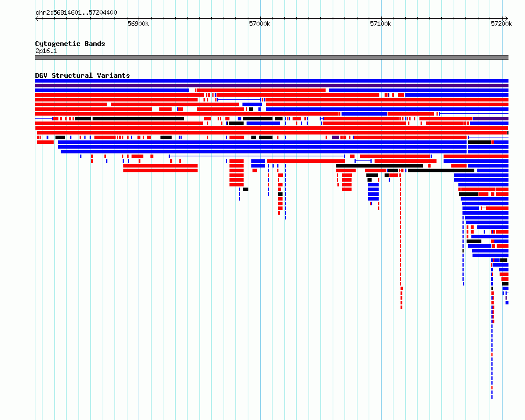
Task: Select the long black bar spanning 57065k–57135k
Action: pyautogui.click(x=379, y=166)
